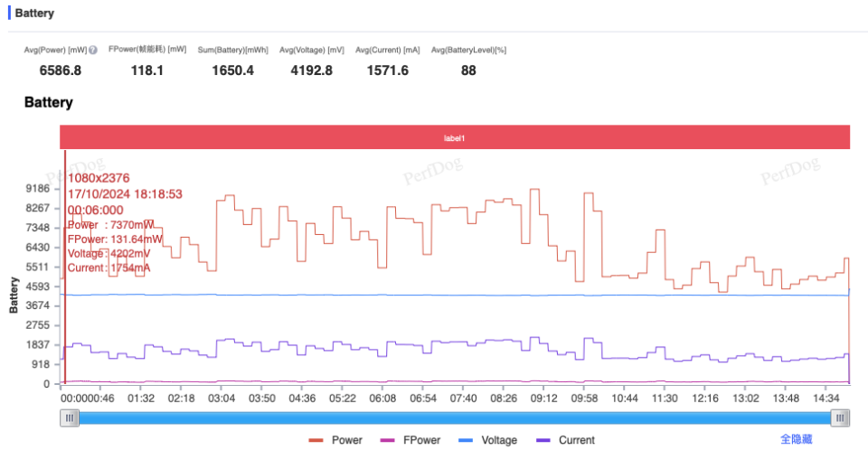868x460 pixels.
Task: Grab the left handle of the time range slider
Action: coord(70,418)
